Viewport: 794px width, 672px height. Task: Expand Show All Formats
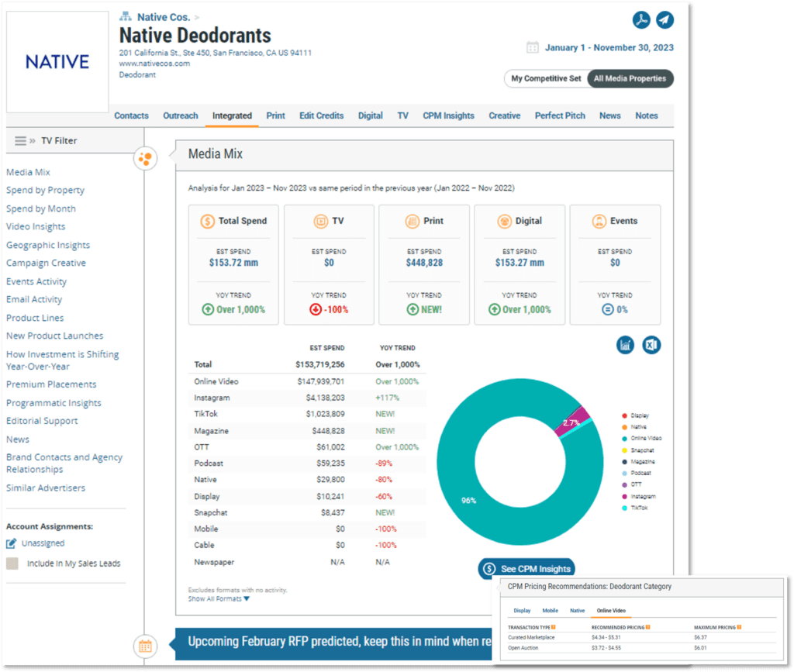[x=219, y=598]
